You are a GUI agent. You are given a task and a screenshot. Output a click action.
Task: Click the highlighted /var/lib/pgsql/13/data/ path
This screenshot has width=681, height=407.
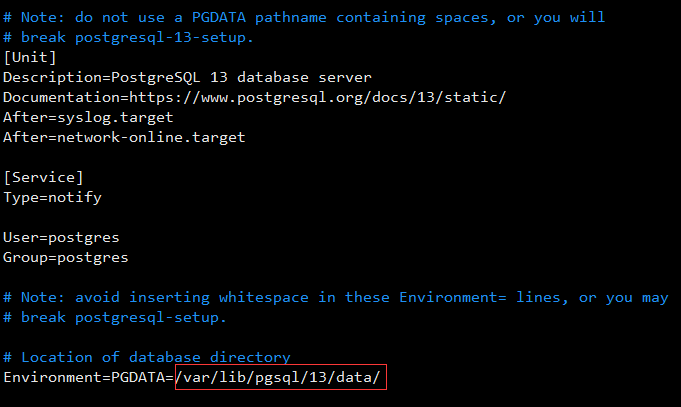tap(279, 377)
